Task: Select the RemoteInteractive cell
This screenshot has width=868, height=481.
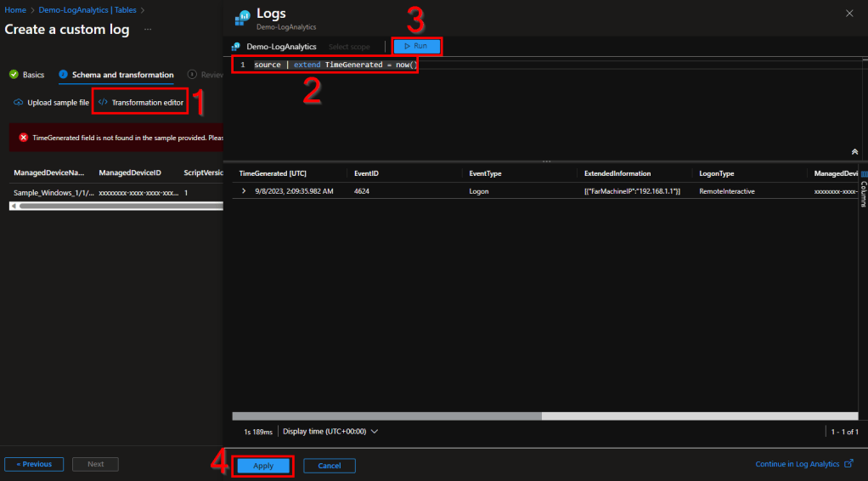Action: tap(727, 191)
